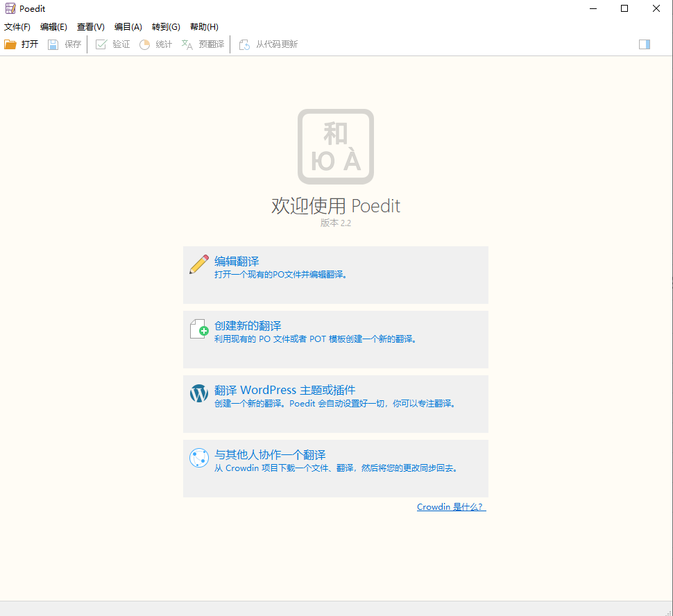Expand the 转到(G) menu

[x=166, y=27]
